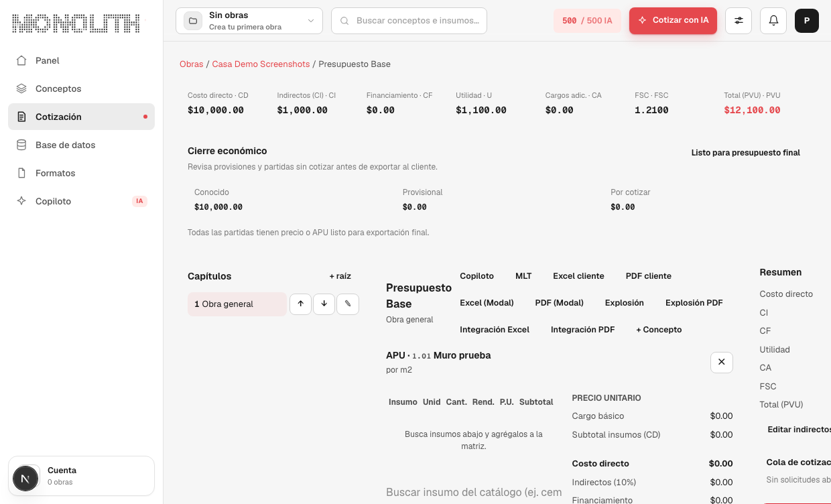Screen dimensions: 831x504
Task: Open the Base de datos section
Action: tap(81, 145)
